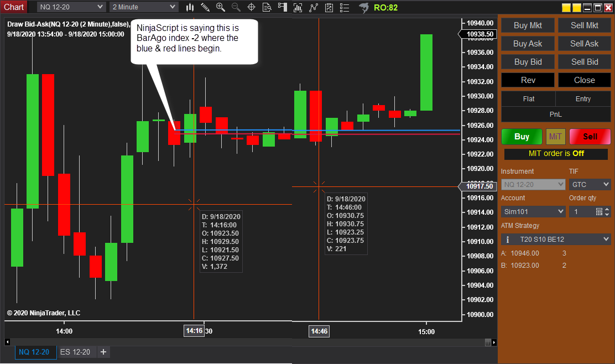The image size is (615, 364).
Task: Switch to the ES 12-20 tab
Action: 76,352
